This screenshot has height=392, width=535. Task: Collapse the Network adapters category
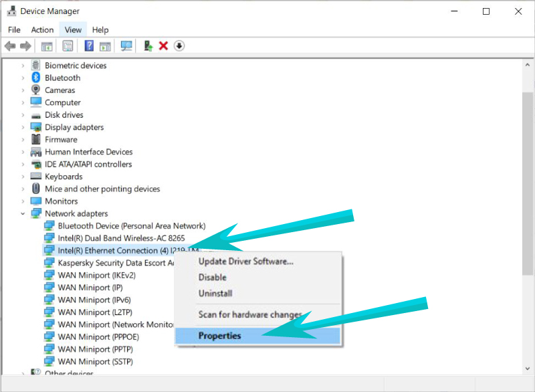(23, 214)
